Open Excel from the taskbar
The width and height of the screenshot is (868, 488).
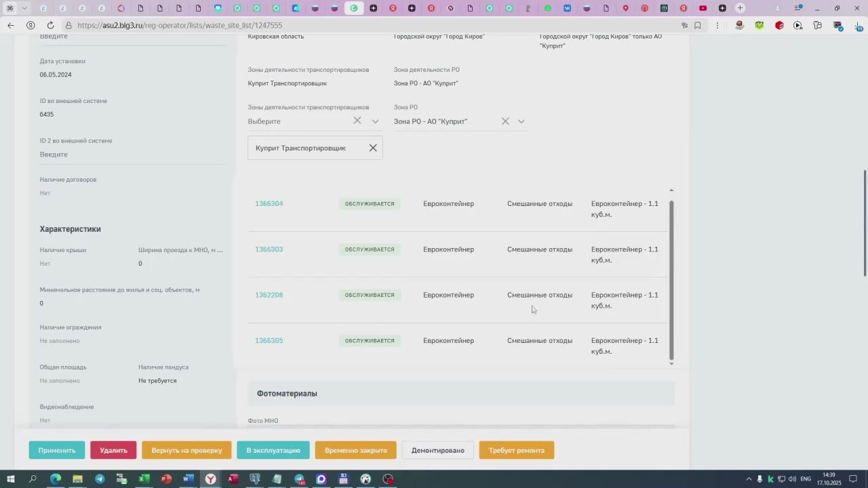[x=144, y=479]
